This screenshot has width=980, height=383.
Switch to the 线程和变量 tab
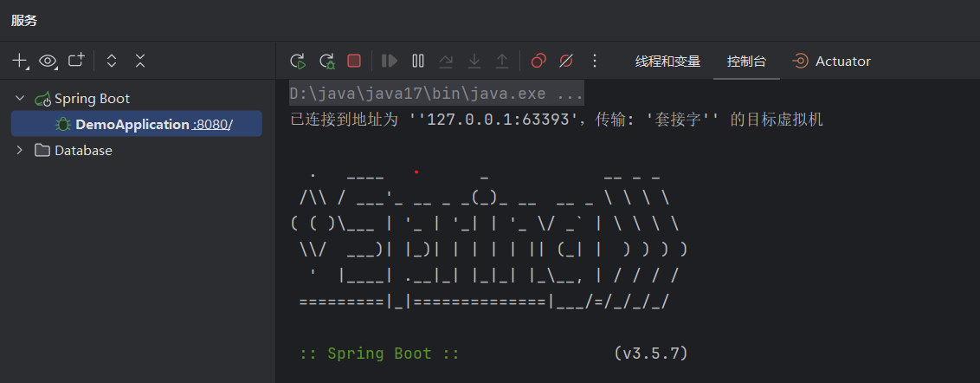pos(668,61)
